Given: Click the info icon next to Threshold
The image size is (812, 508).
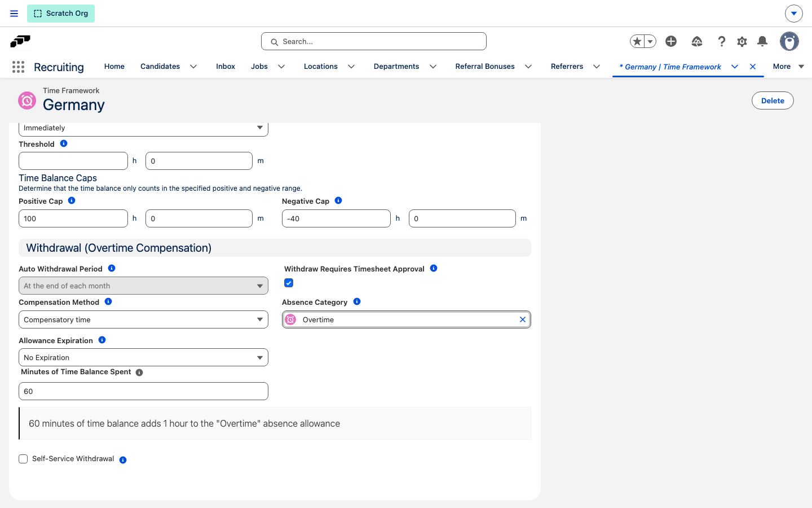Looking at the screenshot, I should coord(64,143).
